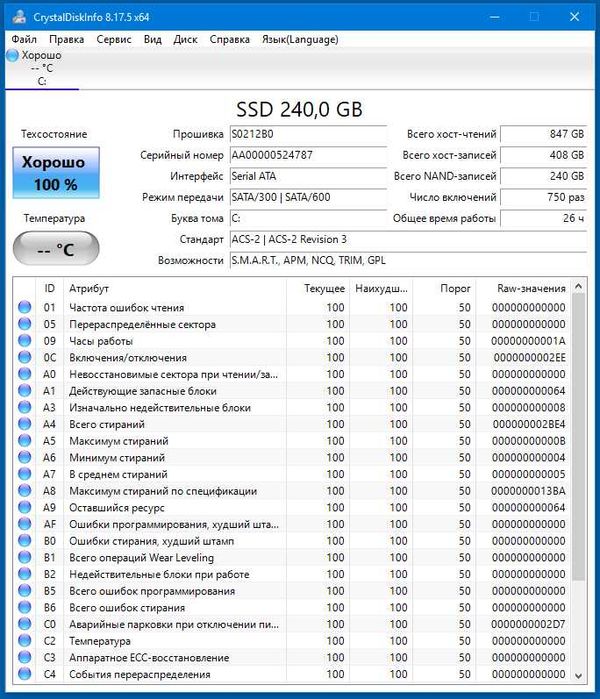Image resolution: width=600 pixels, height=699 pixels.
Task: Click status orb for attribute 05 Перераспределённые сектора
Action: [x=25, y=324]
